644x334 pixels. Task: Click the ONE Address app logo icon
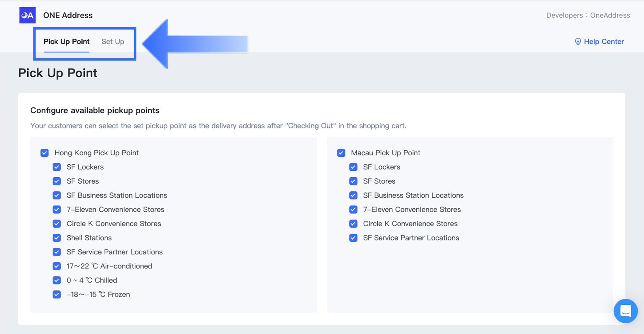pos(27,16)
